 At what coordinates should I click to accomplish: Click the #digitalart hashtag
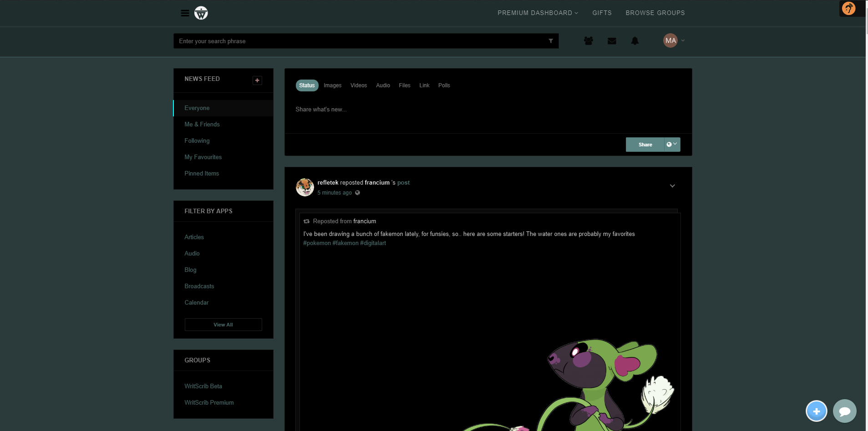(373, 243)
